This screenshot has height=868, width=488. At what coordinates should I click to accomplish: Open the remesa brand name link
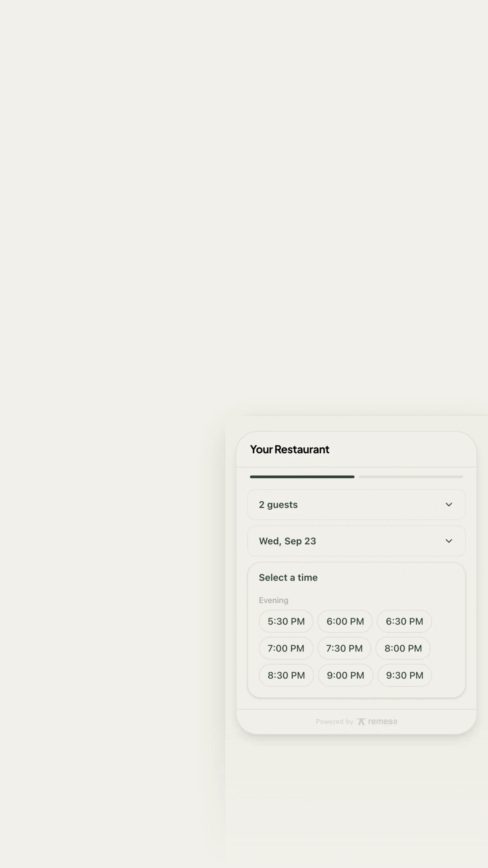(x=382, y=722)
